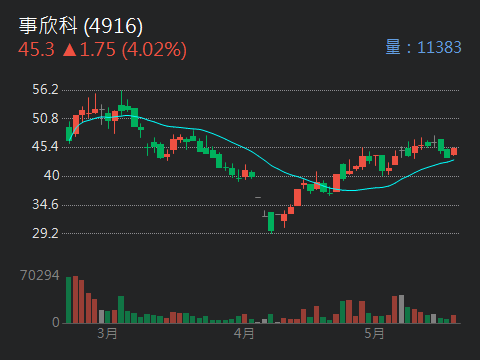This screenshot has height=360, width=480.
Task: Click the current price 45.3
Action: (x=36, y=50)
